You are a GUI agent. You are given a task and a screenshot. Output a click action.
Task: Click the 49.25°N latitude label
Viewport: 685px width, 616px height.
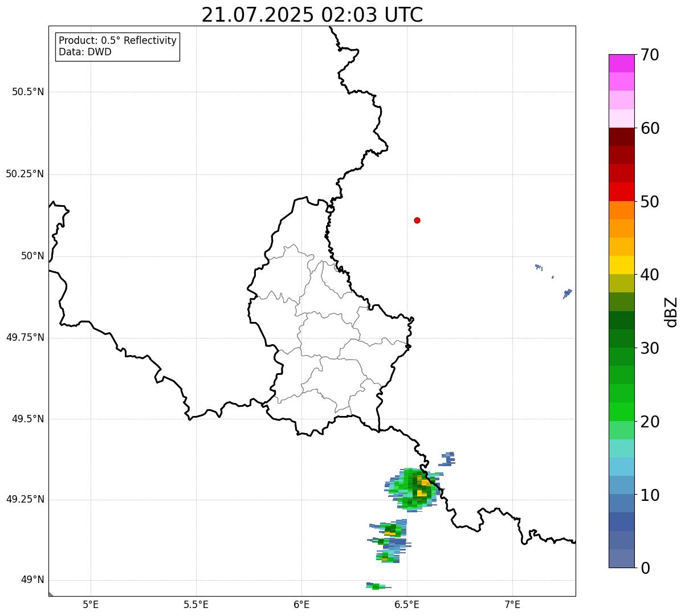click(x=25, y=499)
